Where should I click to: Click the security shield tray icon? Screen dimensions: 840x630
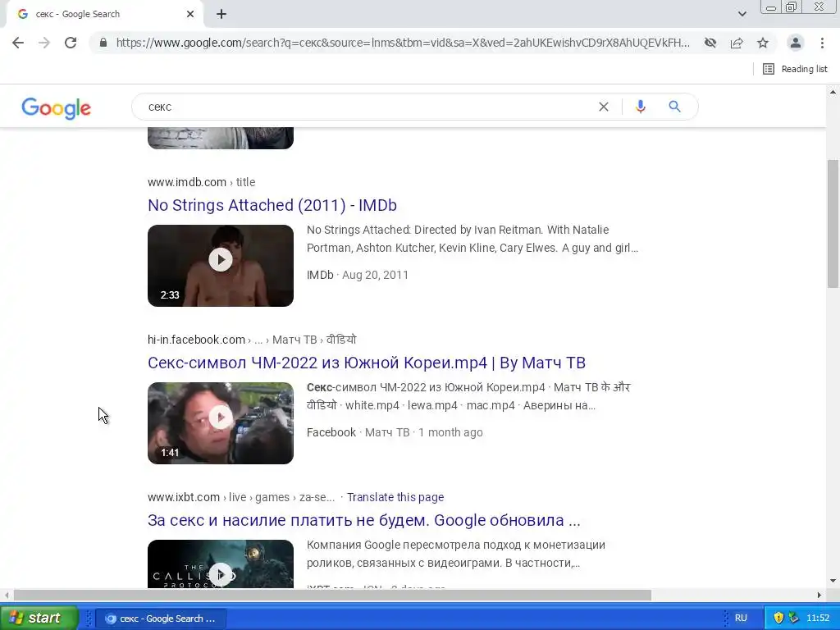(x=778, y=618)
